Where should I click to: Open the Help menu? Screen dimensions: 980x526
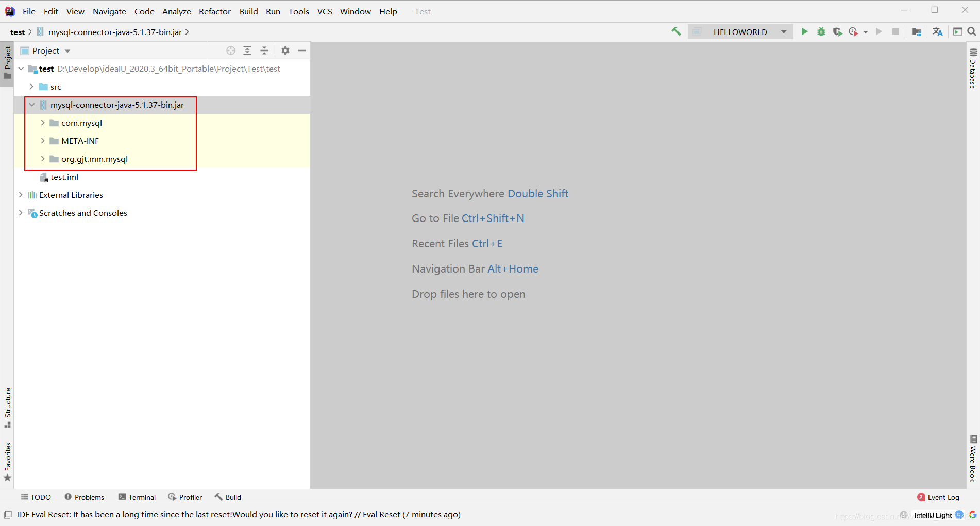point(388,11)
